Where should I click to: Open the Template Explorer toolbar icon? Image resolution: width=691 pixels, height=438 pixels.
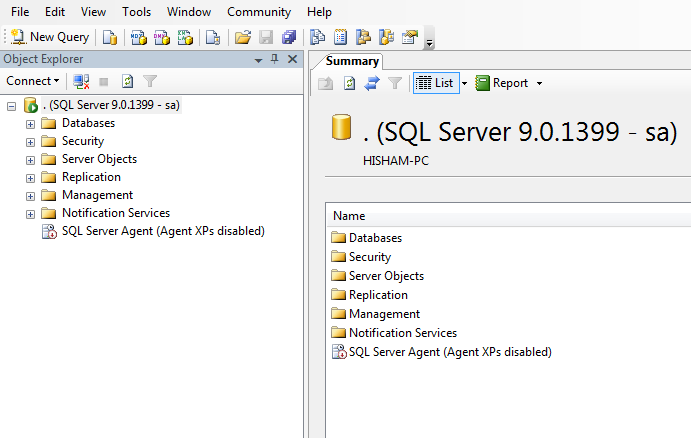[386, 37]
